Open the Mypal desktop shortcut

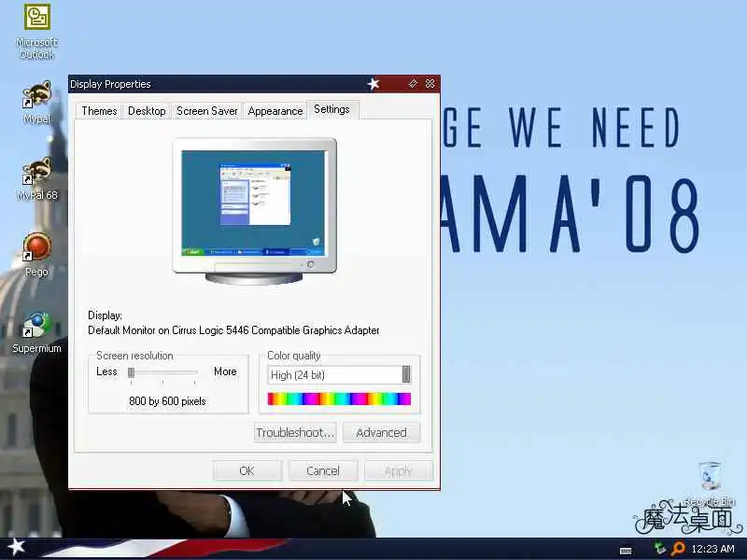click(36, 102)
